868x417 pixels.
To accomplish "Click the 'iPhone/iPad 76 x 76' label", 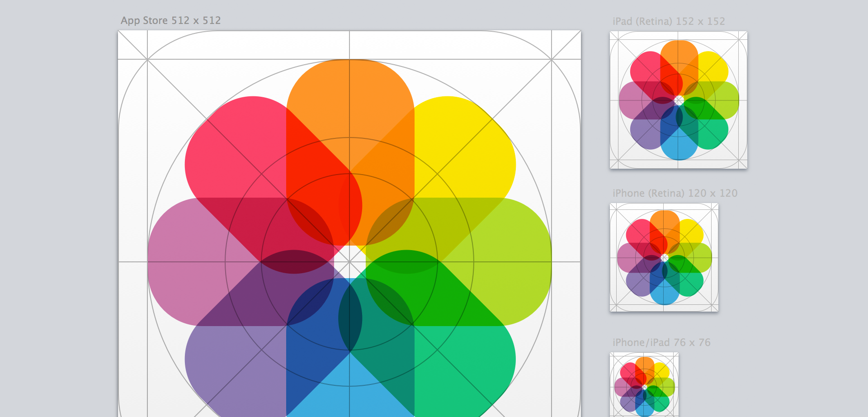I will (x=661, y=342).
